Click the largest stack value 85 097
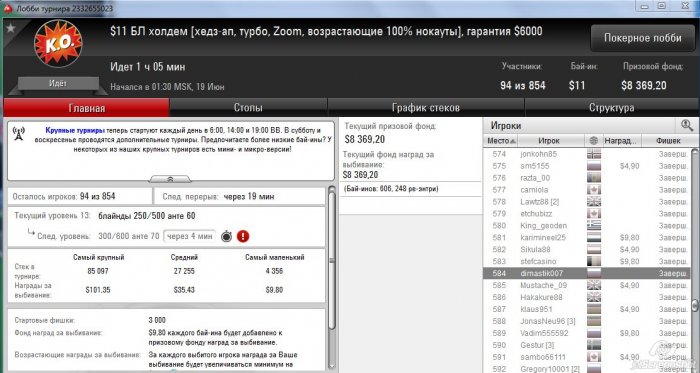This screenshot has width=700, height=373. click(98, 271)
